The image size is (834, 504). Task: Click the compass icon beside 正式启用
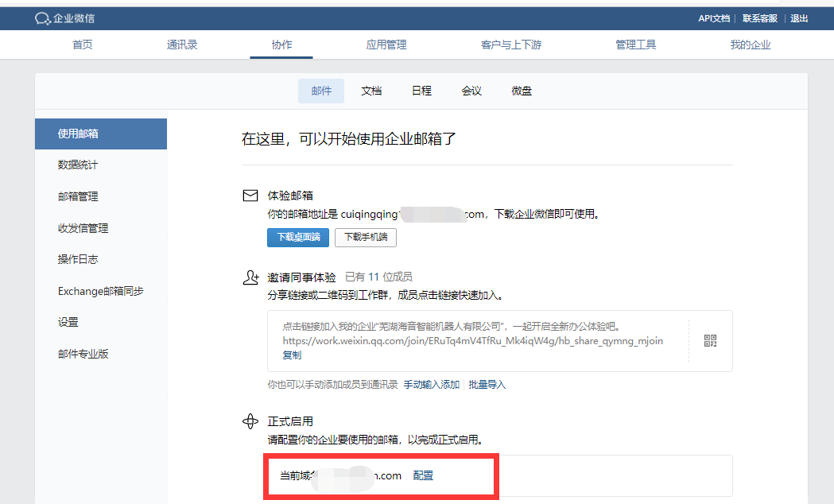click(x=251, y=421)
